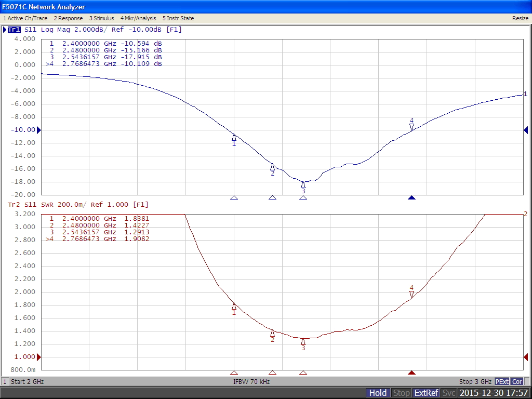Open the Mkr/Analysis menu
The height and width of the screenshot is (399, 532).
tap(138, 18)
